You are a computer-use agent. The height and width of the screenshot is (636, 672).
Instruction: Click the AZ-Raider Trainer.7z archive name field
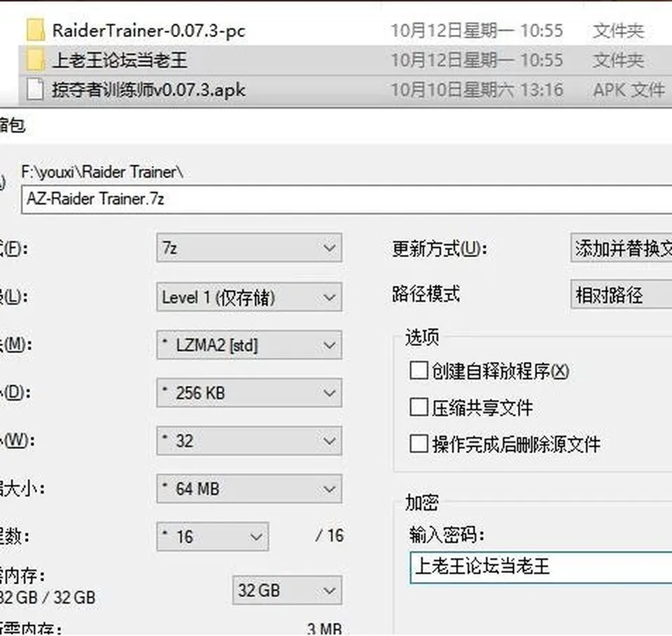pos(346,200)
